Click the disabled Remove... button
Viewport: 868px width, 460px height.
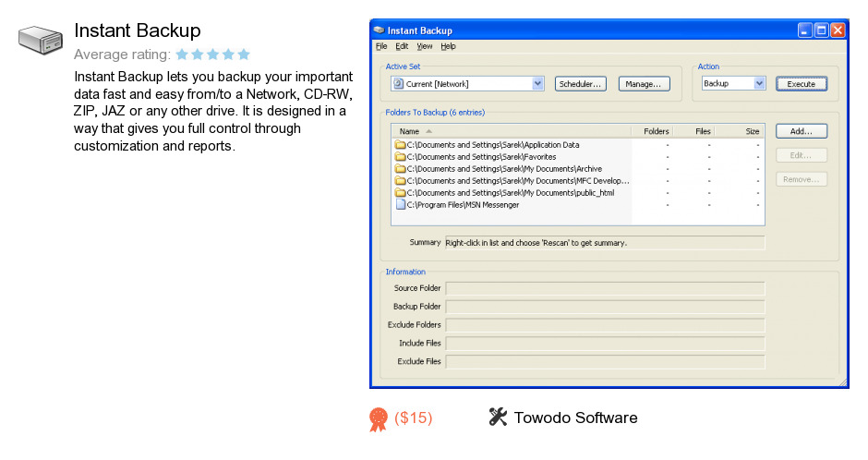(801, 179)
